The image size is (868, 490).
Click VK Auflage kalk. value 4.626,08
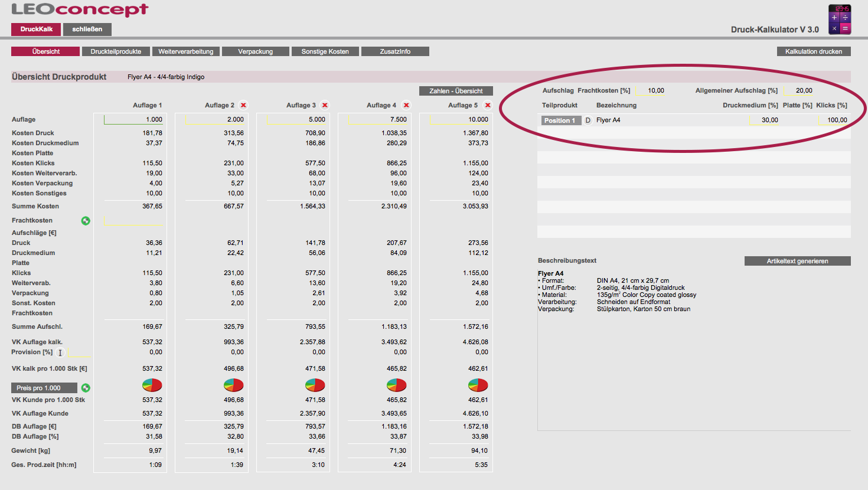tap(475, 342)
